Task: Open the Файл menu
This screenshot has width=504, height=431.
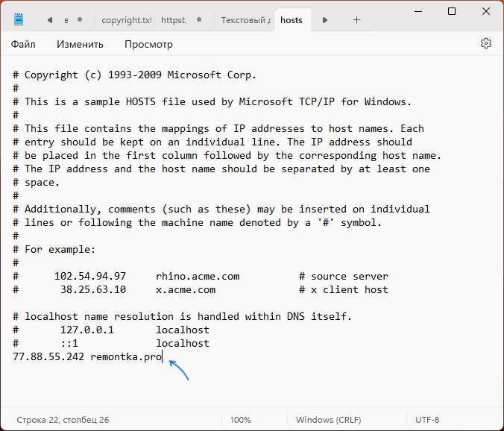Action: [x=23, y=44]
